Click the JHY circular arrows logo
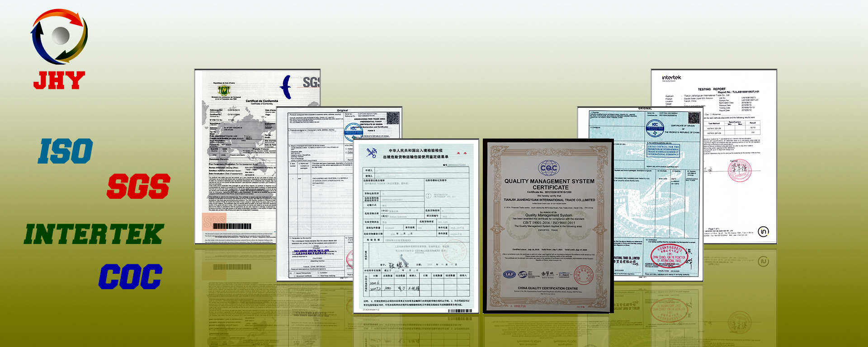Screen dimensions: 868x347 (59, 36)
